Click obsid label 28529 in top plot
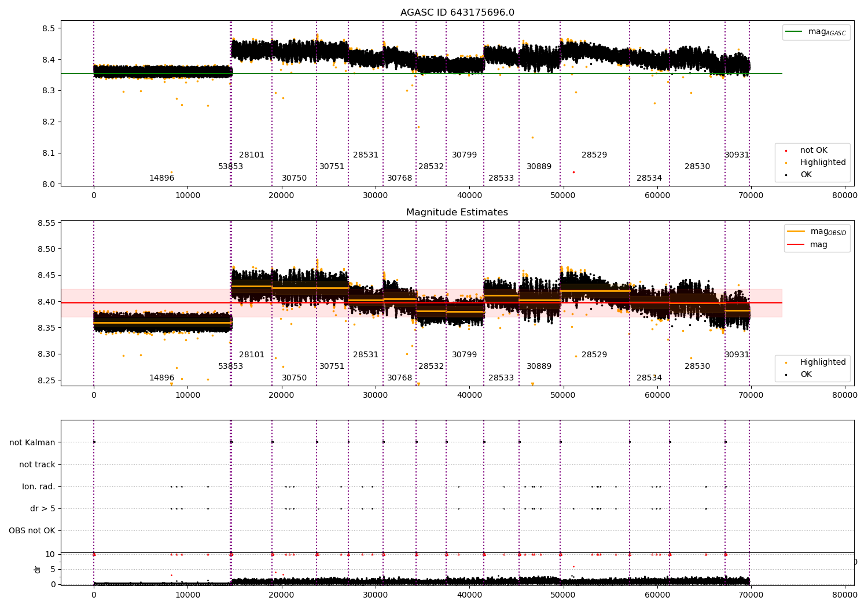This screenshot has width=868, height=608. click(594, 155)
